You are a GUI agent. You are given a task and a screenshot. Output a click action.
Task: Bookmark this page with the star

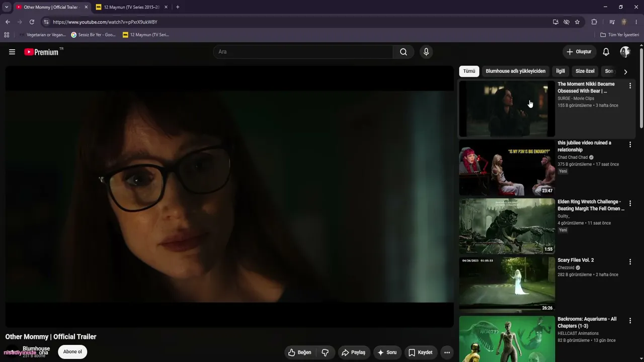(577, 22)
